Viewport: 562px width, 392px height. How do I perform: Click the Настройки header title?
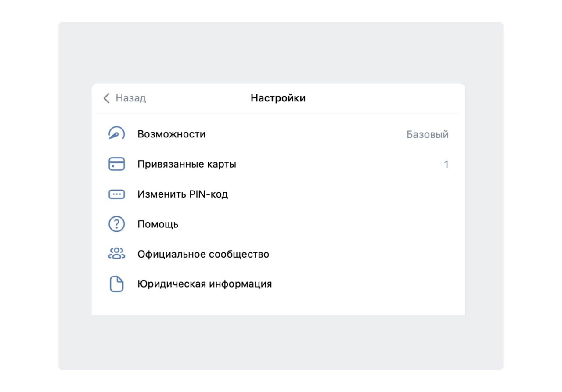pos(278,98)
